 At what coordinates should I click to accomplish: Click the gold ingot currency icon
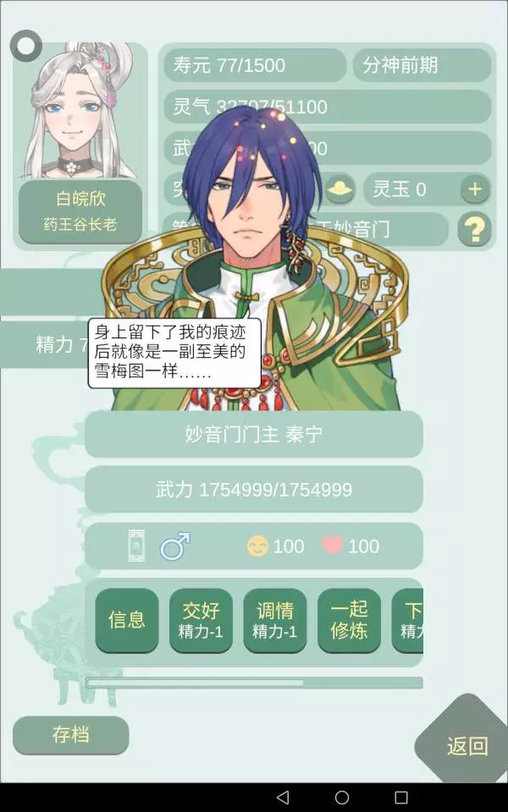[340, 189]
